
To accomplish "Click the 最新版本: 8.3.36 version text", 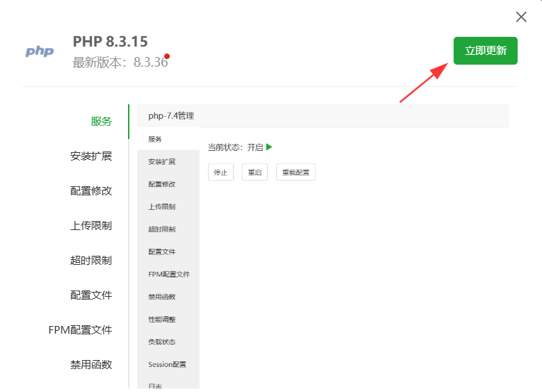I will point(120,63).
